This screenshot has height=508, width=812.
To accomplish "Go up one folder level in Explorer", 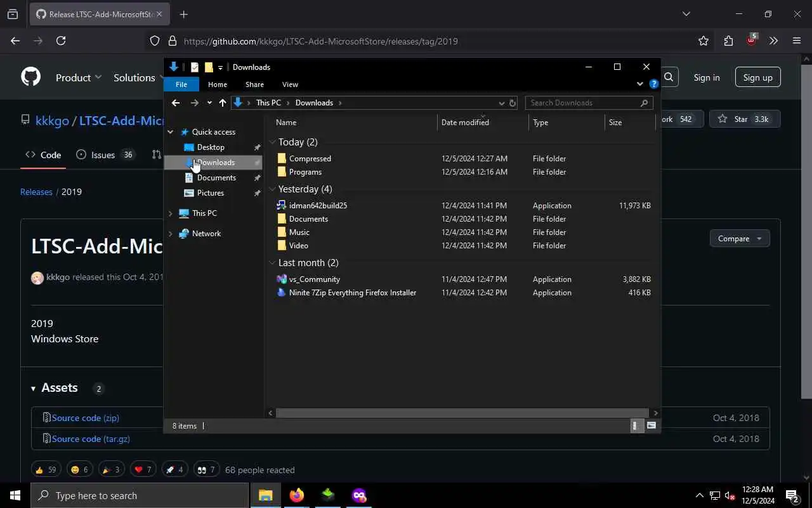I will (x=223, y=103).
